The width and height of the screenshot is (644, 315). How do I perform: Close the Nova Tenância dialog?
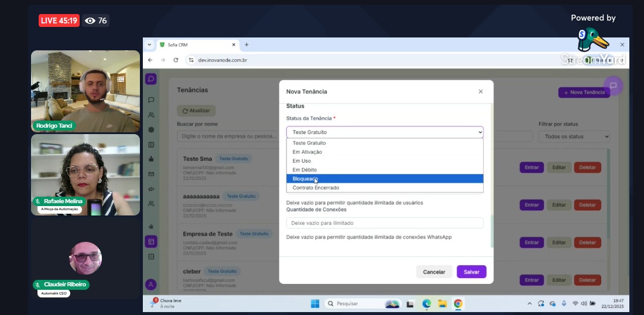point(481,91)
